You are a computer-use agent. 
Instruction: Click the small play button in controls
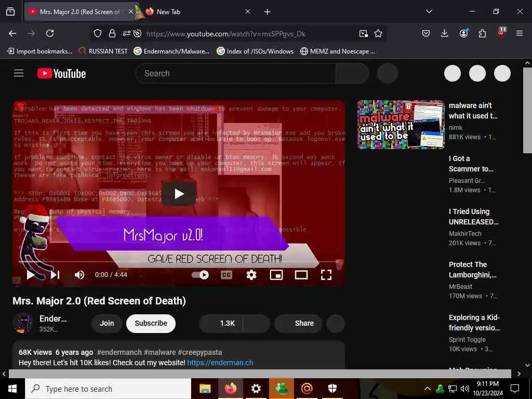point(31,275)
